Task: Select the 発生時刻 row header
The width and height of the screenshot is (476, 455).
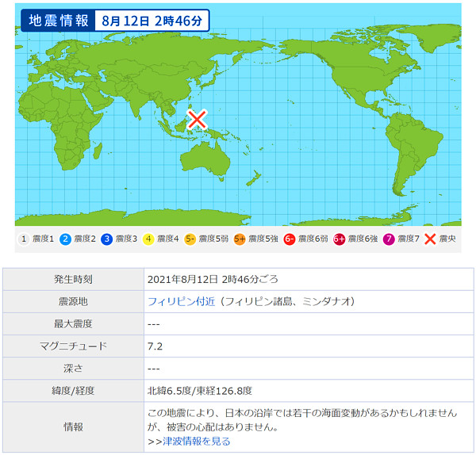Action: (73, 279)
